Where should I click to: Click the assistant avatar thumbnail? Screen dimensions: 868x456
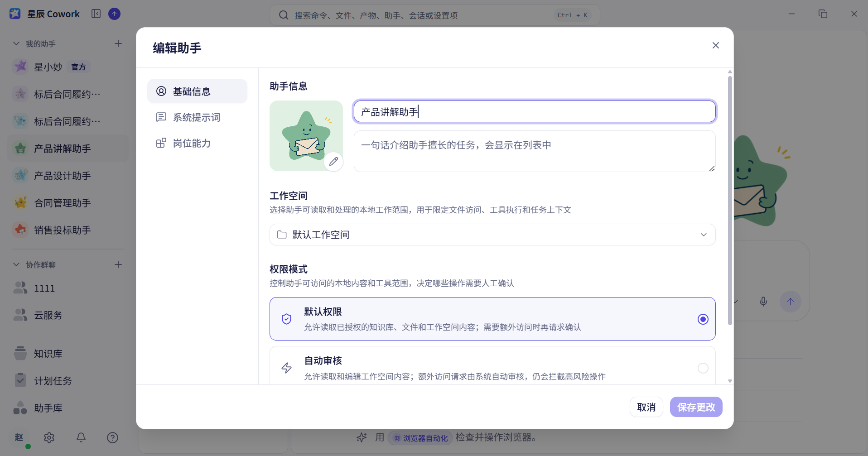point(306,136)
